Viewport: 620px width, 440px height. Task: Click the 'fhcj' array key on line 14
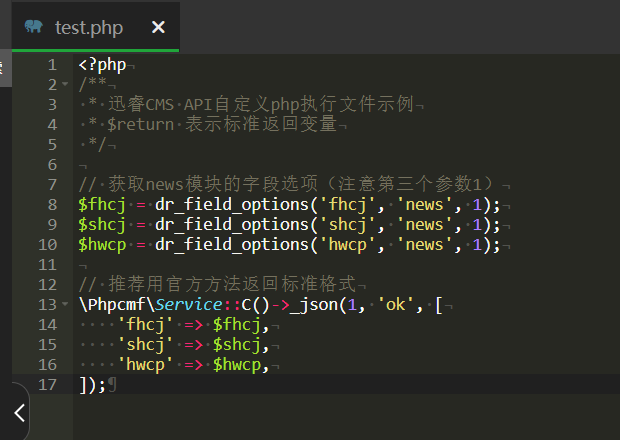[145, 325]
